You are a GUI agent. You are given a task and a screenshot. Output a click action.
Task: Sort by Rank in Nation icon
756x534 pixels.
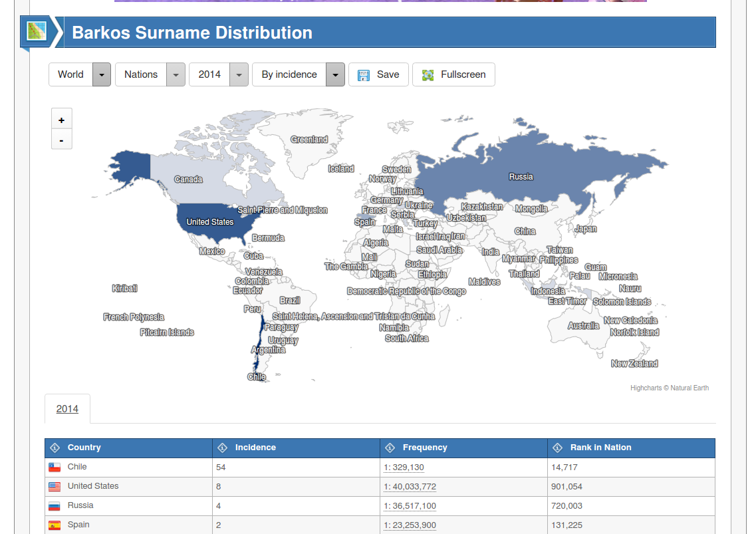[x=557, y=448]
